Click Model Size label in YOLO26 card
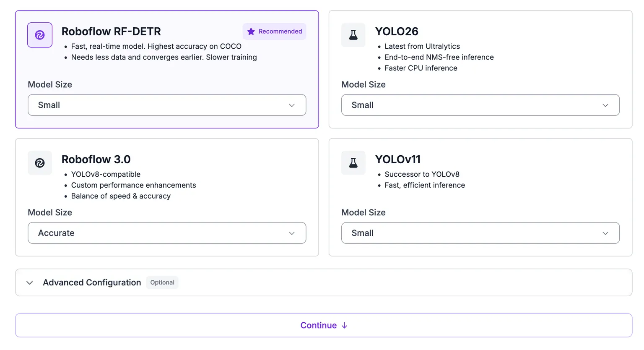The width and height of the screenshot is (644, 350). coord(364,84)
